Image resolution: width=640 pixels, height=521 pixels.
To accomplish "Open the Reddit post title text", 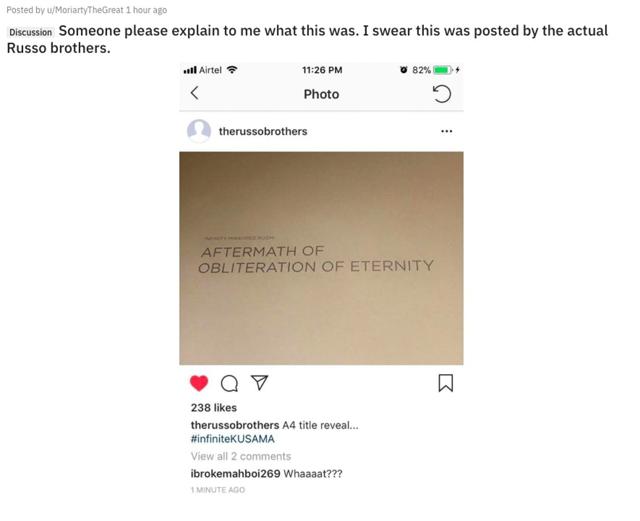I will (308, 39).
